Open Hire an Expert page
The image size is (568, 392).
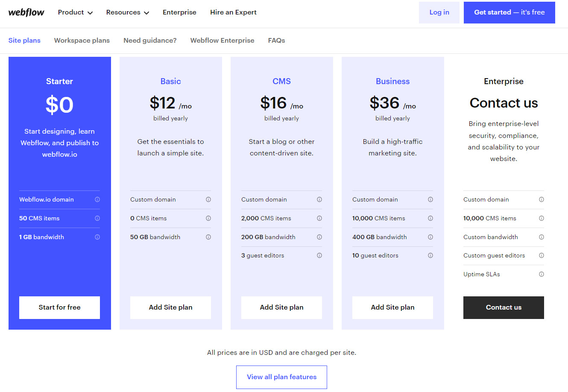233,12
